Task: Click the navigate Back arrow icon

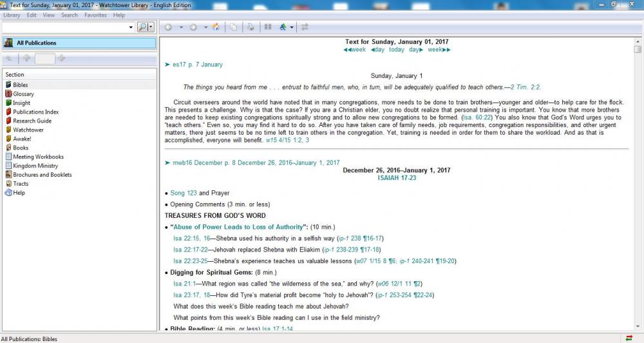Action: click(168, 27)
